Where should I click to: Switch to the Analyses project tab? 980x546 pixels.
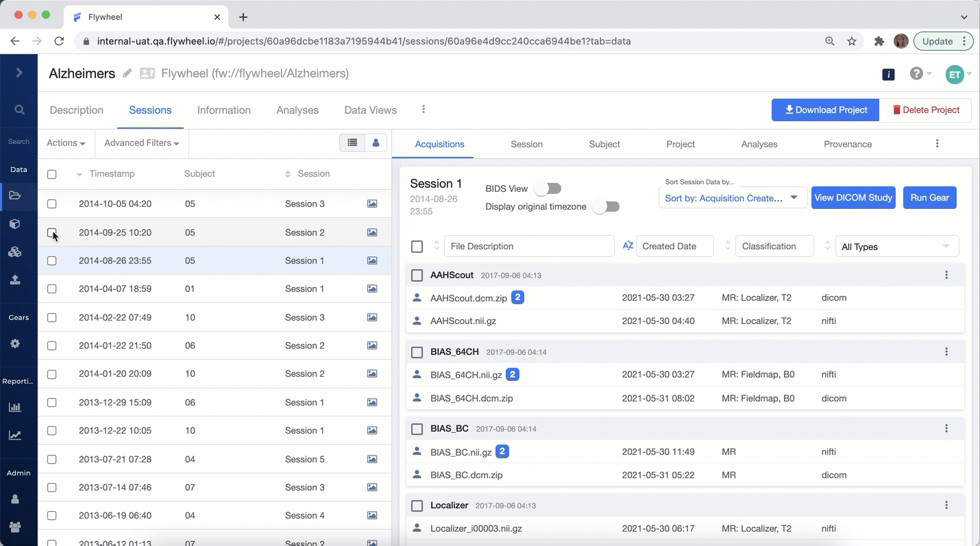[x=297, y=110]
